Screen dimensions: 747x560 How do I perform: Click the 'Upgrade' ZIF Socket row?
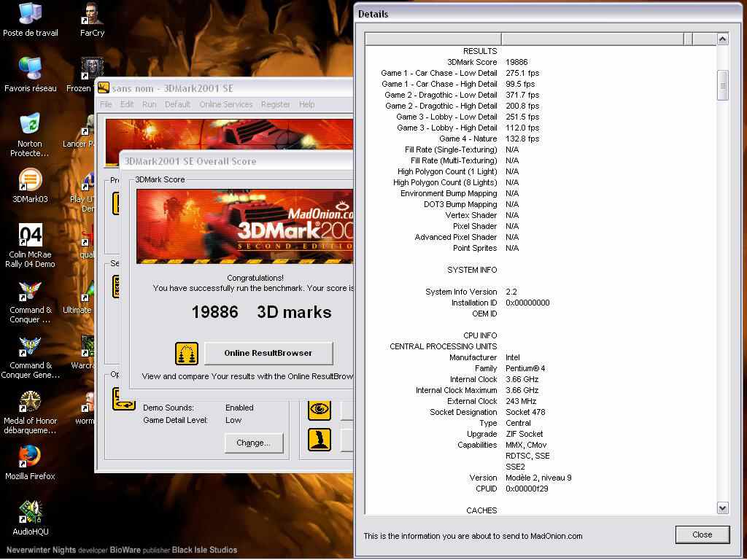tap(541, 435)
